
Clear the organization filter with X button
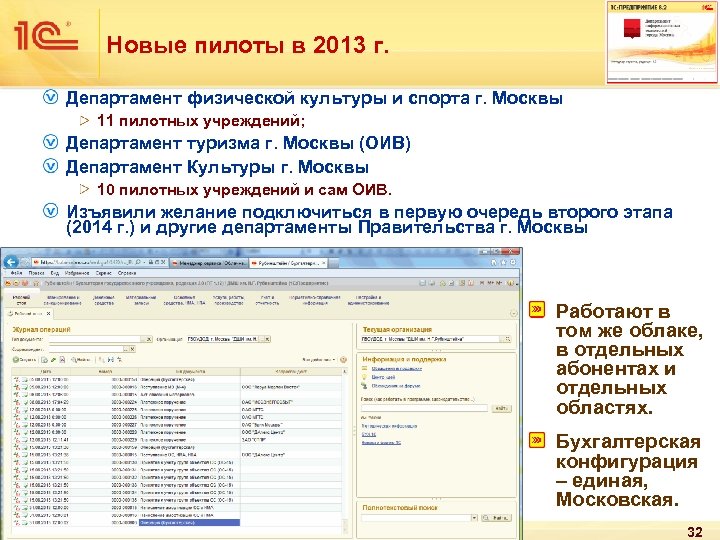coord(267,339)
